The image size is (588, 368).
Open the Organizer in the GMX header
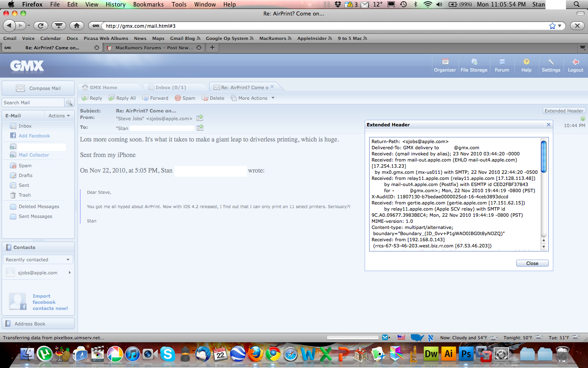point(445,65)
